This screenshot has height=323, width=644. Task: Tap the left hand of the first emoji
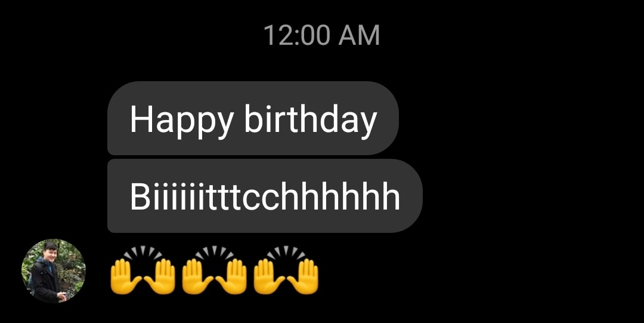tap(125, 276)
